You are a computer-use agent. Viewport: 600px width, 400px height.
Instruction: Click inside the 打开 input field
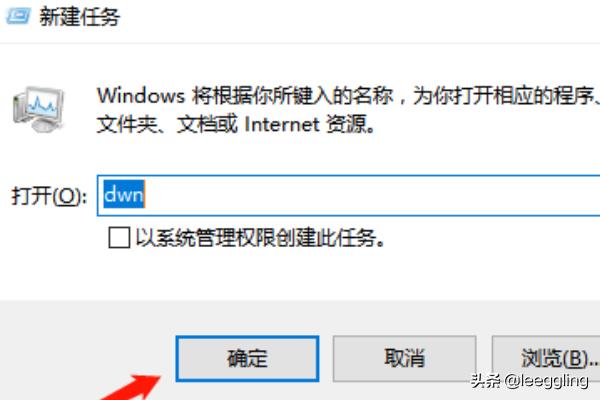coord(349,195)
